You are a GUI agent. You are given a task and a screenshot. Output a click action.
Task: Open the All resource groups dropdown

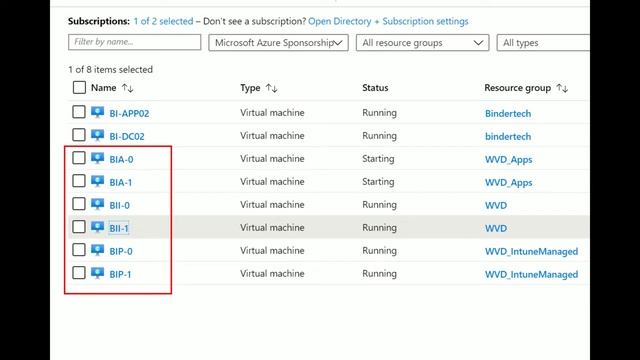[x=422, y=42]
